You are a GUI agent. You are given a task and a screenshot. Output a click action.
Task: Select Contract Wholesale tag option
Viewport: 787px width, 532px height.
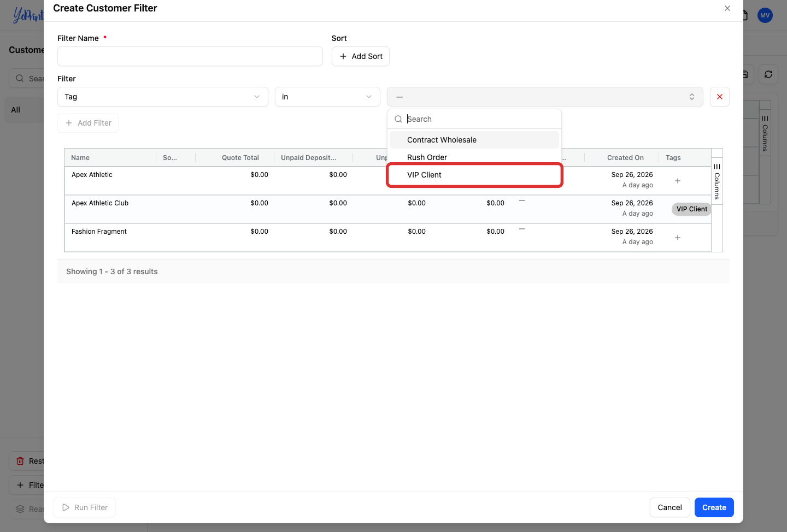click(x=474, y=140)
